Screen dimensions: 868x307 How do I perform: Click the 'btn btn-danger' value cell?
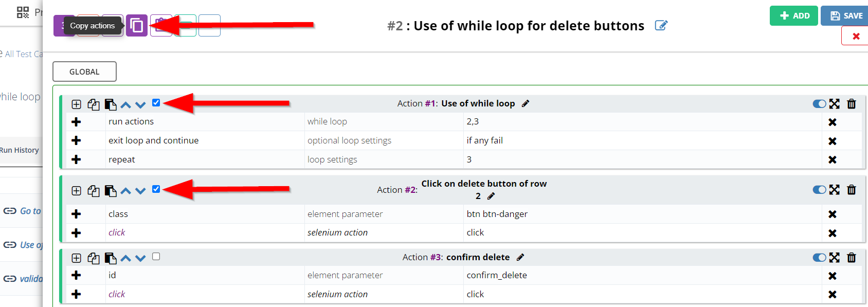(497, 214)
